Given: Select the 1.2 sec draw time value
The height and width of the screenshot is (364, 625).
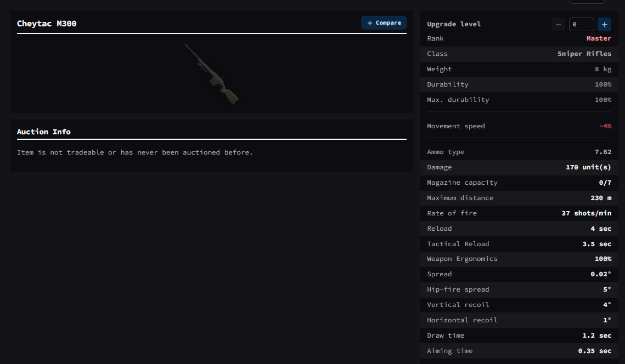Looking at the screenshot, I should point(596,335).
